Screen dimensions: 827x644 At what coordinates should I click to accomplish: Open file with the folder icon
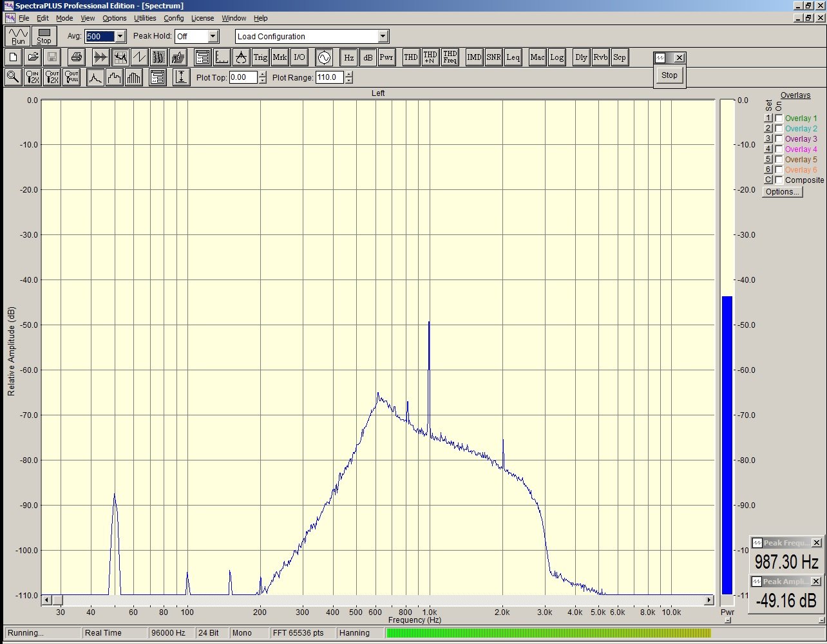click(33, 57)
